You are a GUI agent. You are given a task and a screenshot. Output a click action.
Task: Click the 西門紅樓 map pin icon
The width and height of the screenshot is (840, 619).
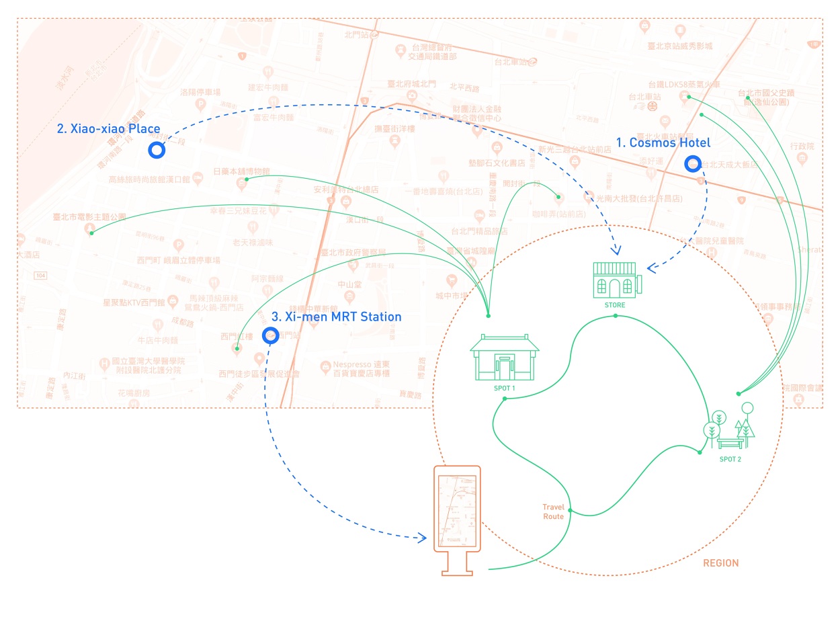(x=237, y=348)
